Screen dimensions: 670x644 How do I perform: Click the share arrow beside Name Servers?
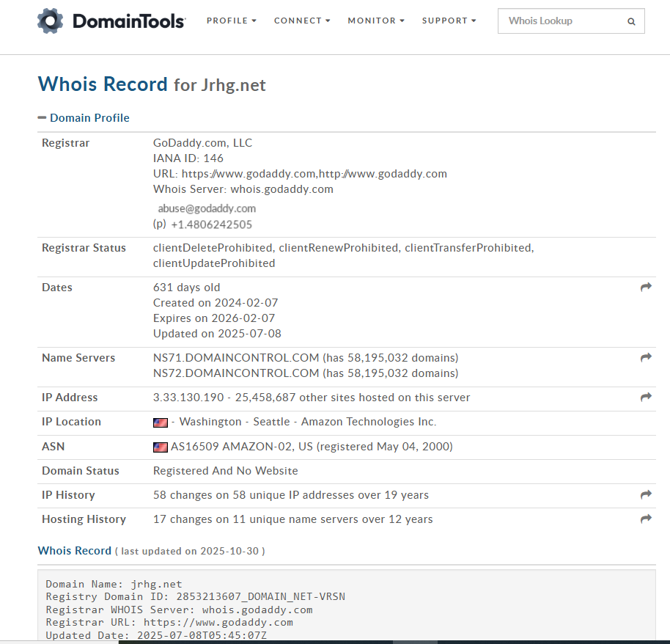[x=646, y=358]
